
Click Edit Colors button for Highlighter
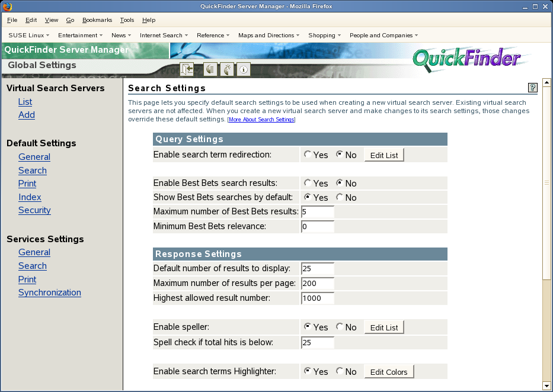point(389,372)
